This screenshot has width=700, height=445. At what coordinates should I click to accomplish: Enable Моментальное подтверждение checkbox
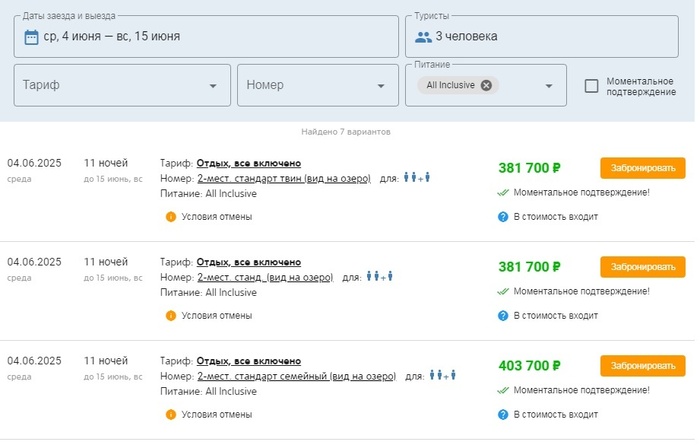point(591,86)
